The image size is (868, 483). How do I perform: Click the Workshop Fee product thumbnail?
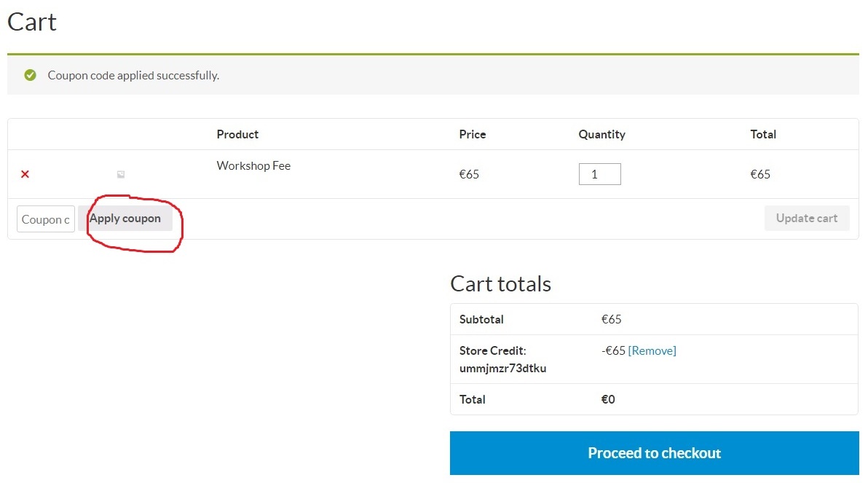(121, 174)
